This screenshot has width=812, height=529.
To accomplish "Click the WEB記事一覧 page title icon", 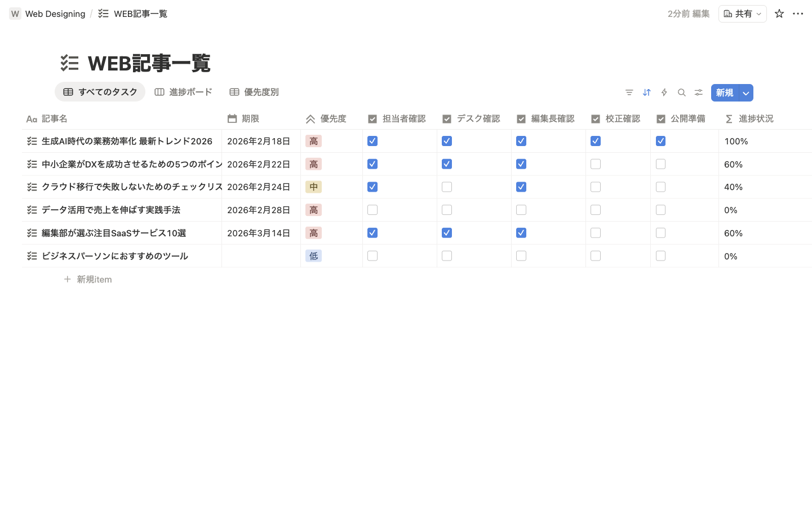I will pos(70,63).
